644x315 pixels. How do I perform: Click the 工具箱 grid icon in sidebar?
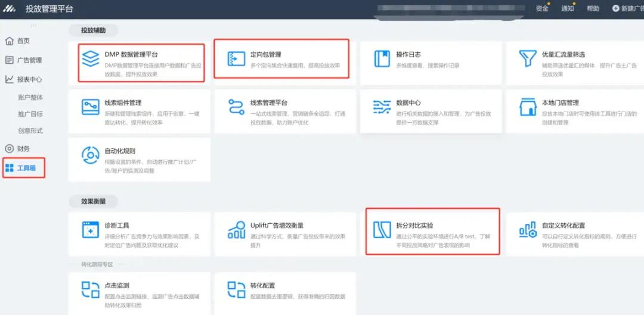pos(9,168)
